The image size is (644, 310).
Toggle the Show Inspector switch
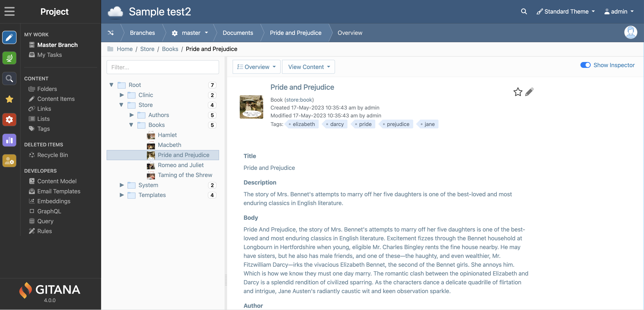(585, 65)
